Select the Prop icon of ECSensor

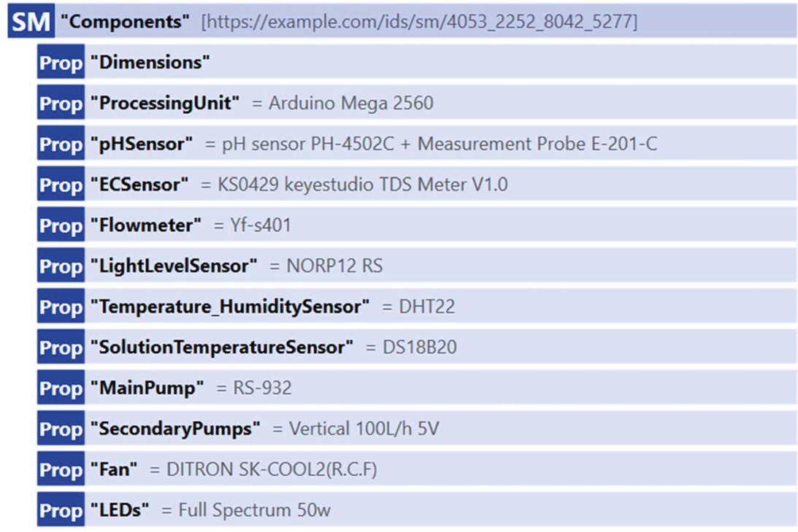click(61, 185)
